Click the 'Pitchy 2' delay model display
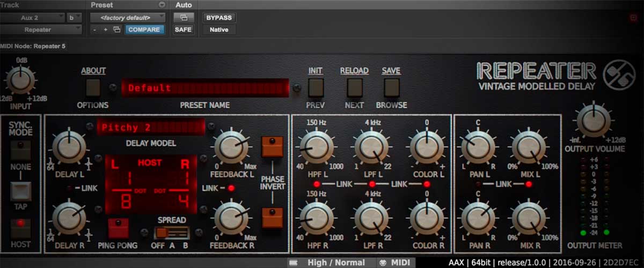Screen dimensions: 644x268 (x=151, y=127)
